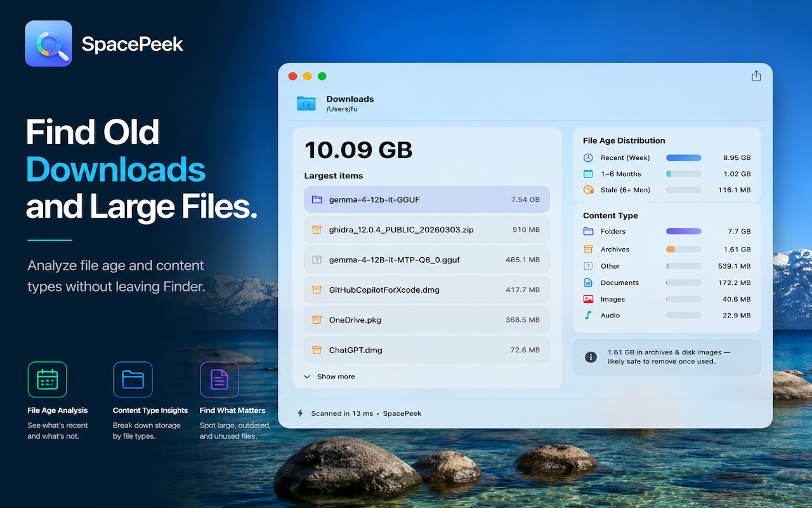Click the clock icon for Recent (Week)
The image size is (812, 508).
pyautogui.click(x=588, y=157)
